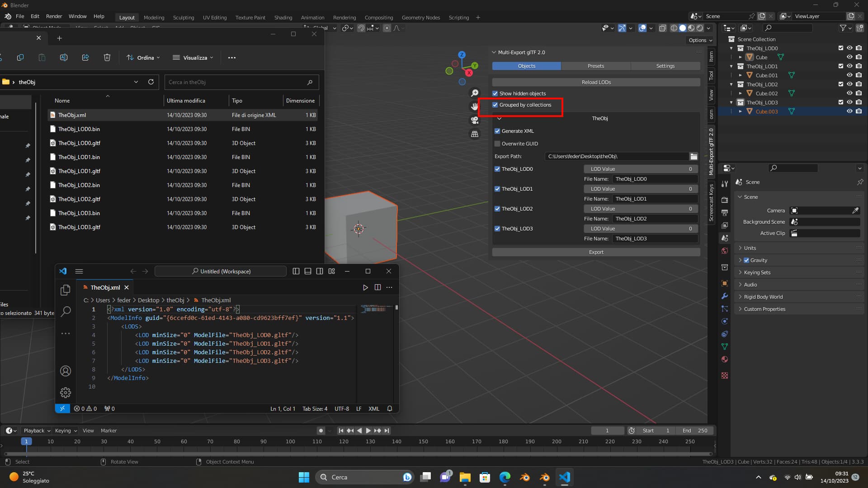
Task: Enable the Overwrite GUID checkbox
Action: [497, 144]
